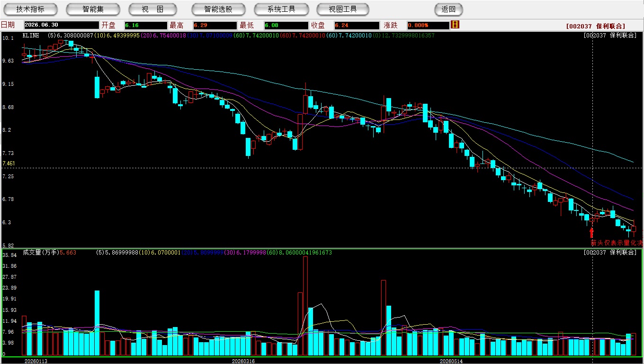Image resolution: width=644 pixels, height=364 pixels.
Task: Click the 20260113 date label on the time axis
Action: 36,361
